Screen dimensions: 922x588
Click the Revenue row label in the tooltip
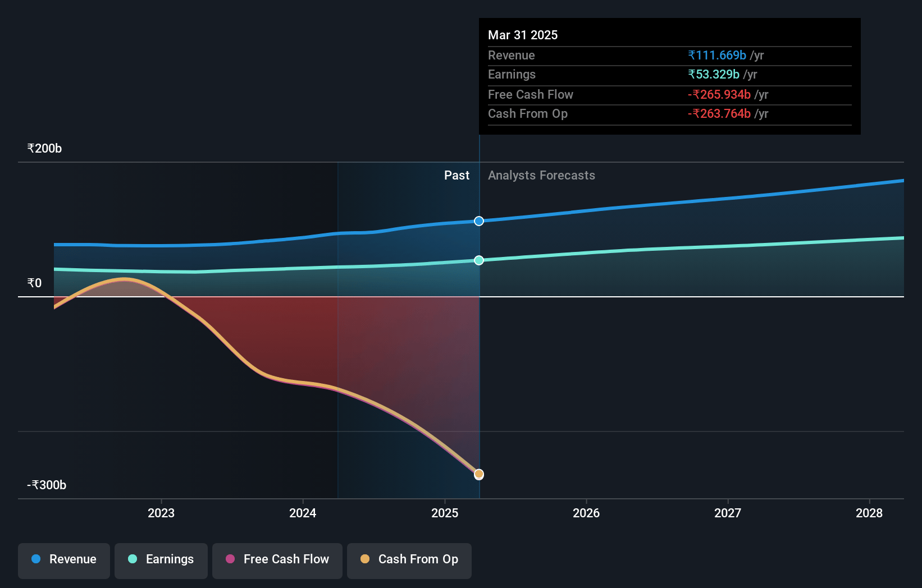(x=512, y=56)
